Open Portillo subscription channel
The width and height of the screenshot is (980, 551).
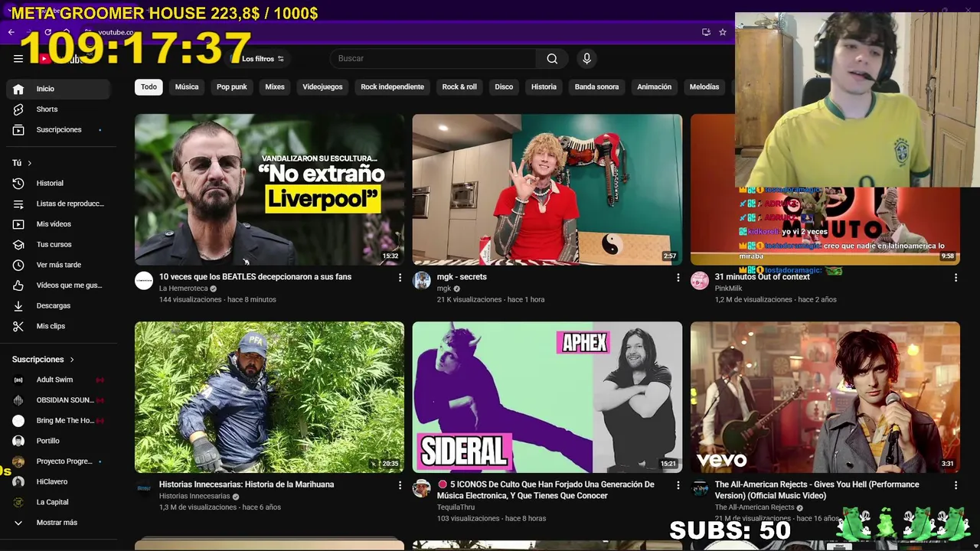58,442
